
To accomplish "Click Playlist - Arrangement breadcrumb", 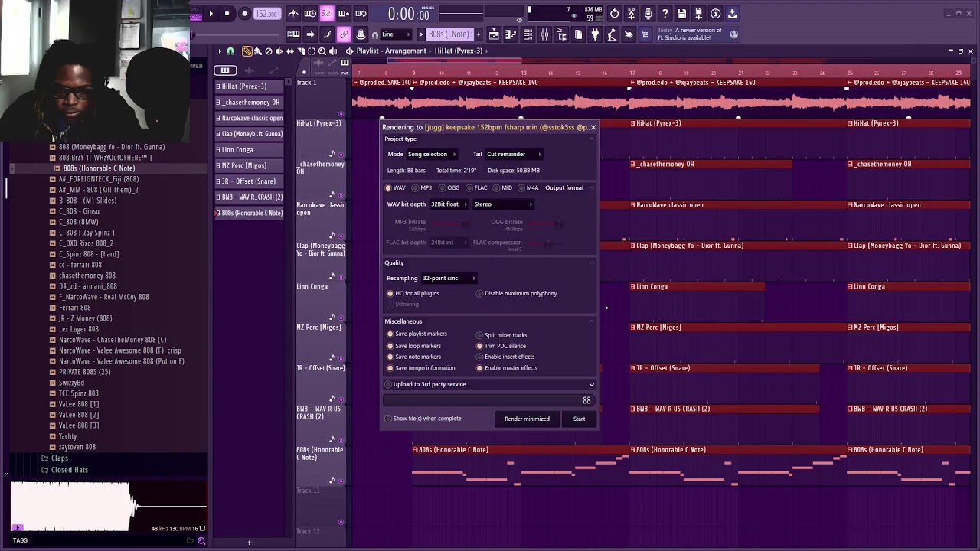I will [x=391, y=51].
